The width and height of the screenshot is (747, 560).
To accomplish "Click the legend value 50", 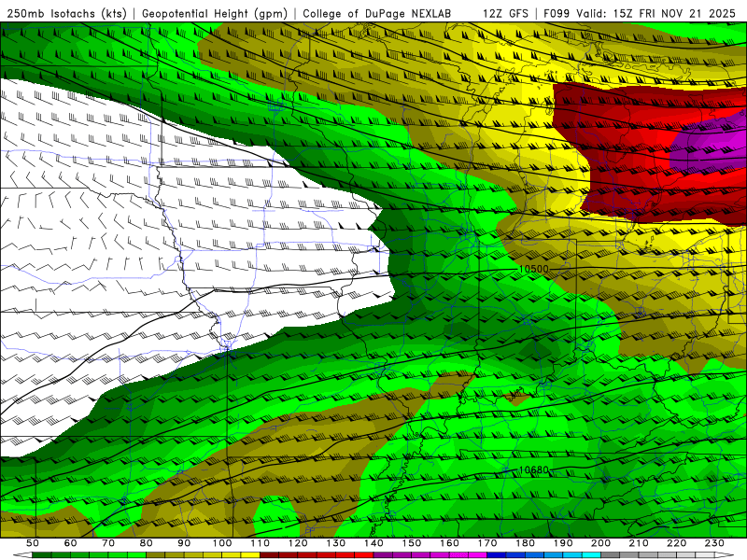I will (33, 543).
